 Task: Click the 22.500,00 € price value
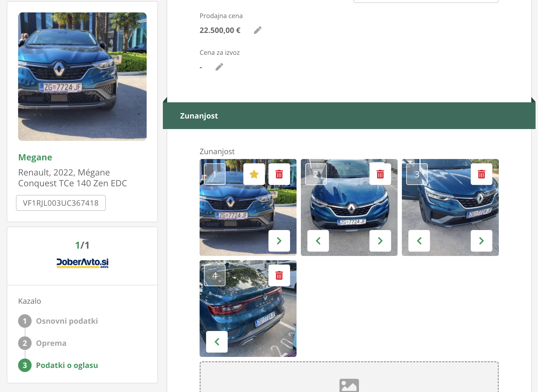pos(220,30)
